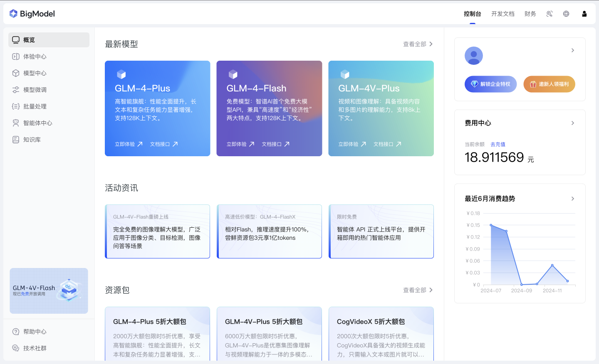Click 立即体验 on the GLM-4V-Plus card
Screen dimensions: 599x364
[x=352, y=144]
